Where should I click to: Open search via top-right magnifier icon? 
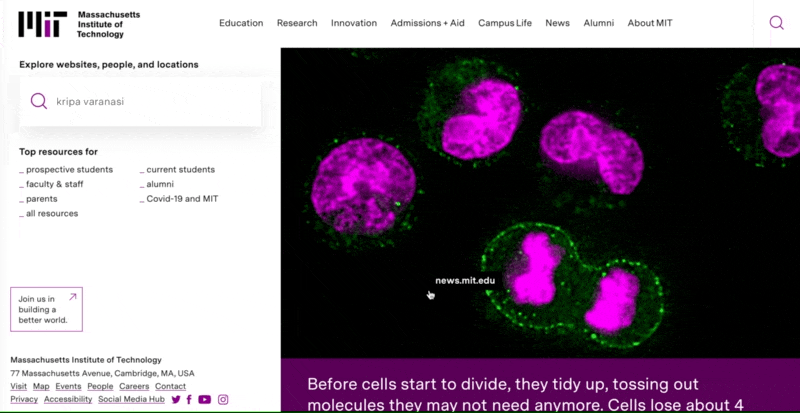[x=776, y=23]
